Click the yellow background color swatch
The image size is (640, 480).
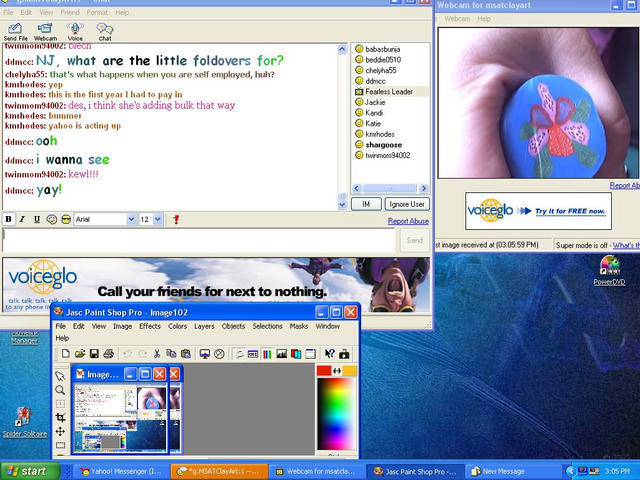click(x=350, y=371)
